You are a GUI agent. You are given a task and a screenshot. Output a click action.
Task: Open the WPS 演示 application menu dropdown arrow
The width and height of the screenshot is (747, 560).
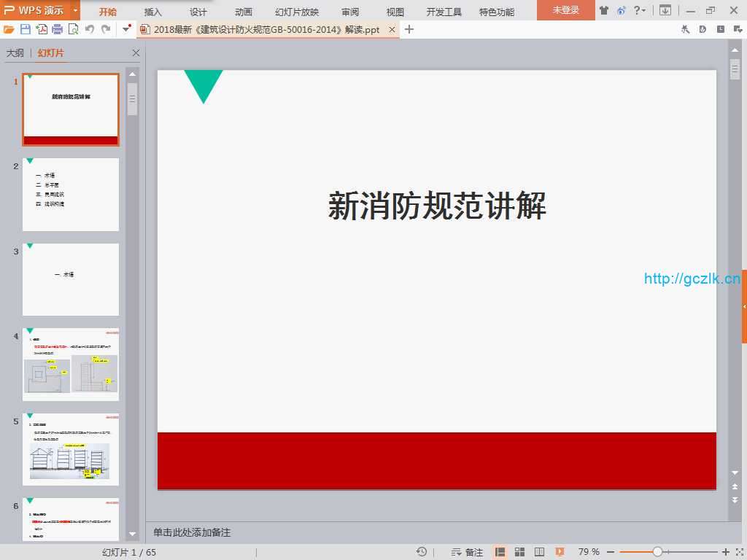tap(75, 10)
